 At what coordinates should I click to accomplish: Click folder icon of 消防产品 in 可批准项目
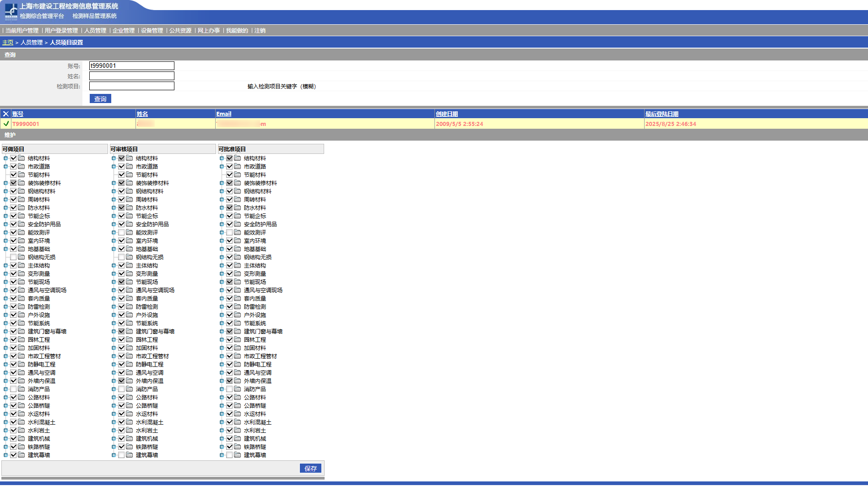[238, 389]
